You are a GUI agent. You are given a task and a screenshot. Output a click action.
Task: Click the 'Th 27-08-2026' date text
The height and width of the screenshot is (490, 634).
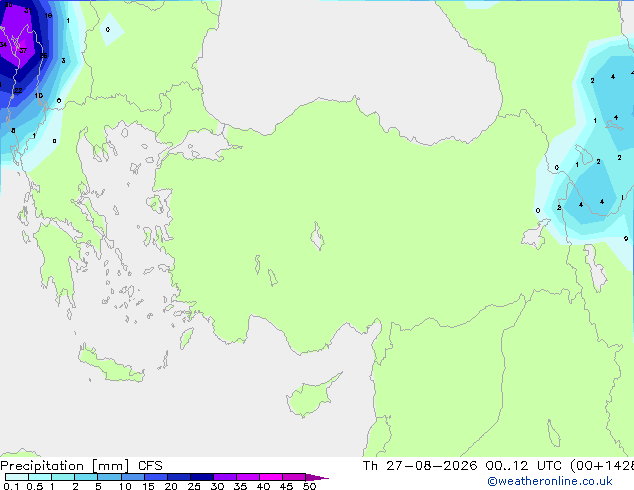[x=420, y=466]
